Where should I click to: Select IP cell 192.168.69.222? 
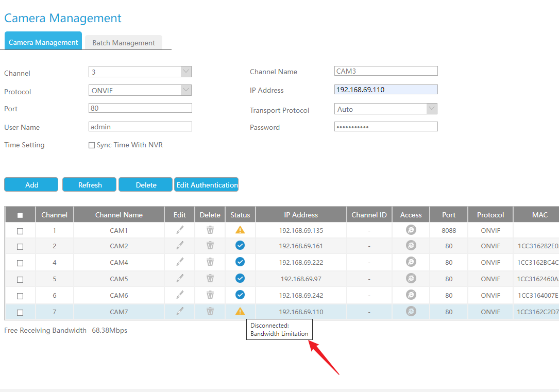click(x=301, y=262)
